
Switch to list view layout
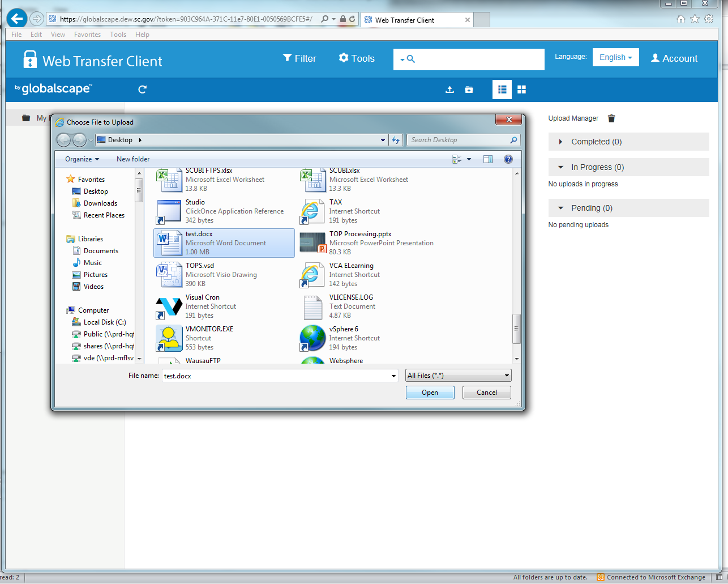pos(502,89)
